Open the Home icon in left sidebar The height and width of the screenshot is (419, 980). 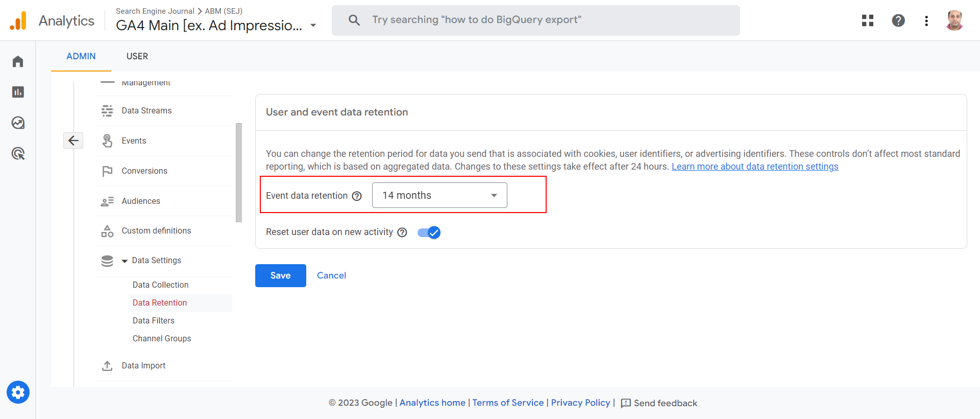click(x=18, y=62)
